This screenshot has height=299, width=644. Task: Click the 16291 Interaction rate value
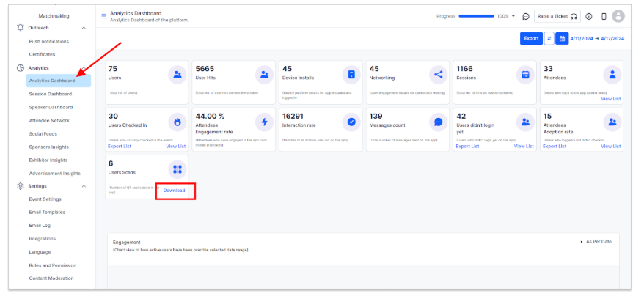click(x=293, y=117)
